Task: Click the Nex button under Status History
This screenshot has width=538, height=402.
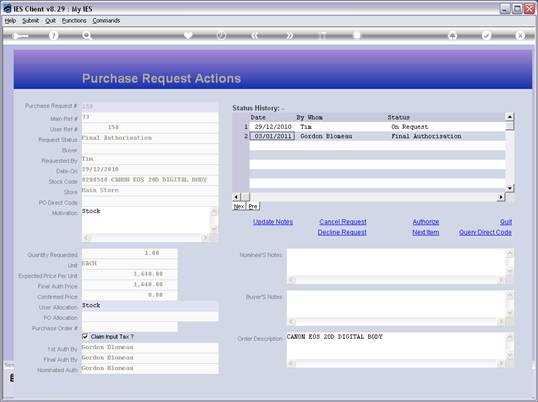Action: pos(239,206)
